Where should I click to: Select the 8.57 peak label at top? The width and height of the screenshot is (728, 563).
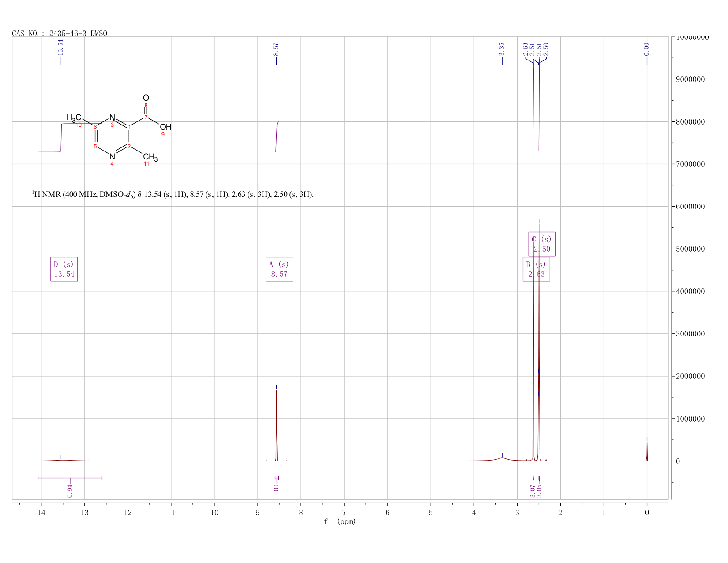[276, 49]
